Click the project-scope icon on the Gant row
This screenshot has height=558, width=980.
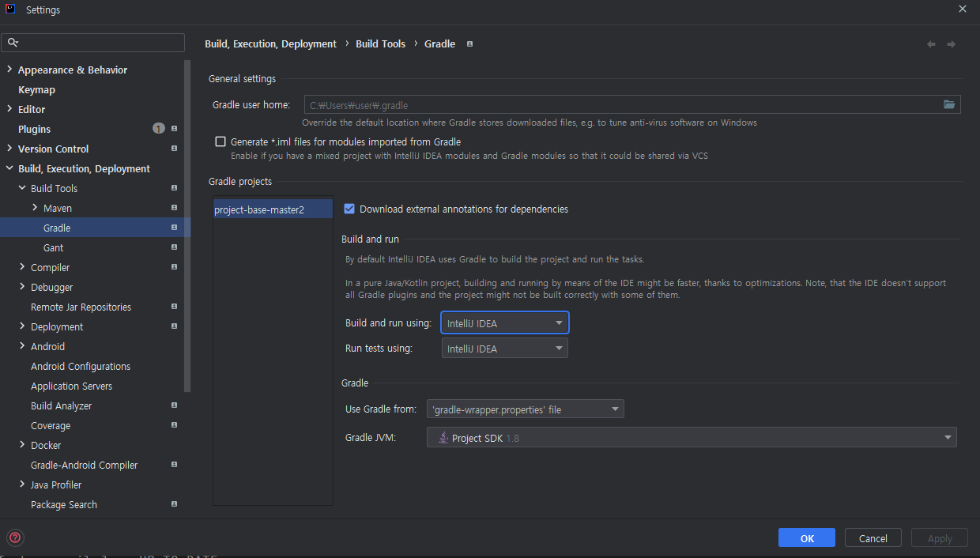174,247
